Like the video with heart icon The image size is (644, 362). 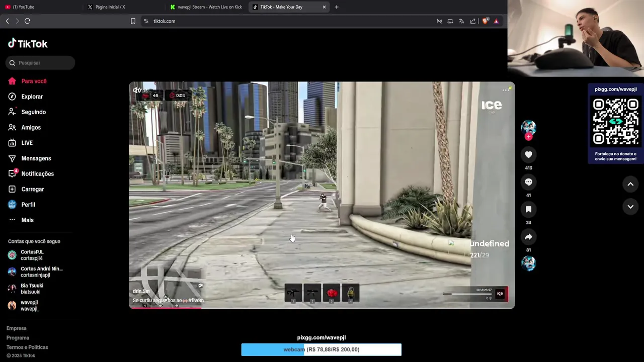[x=528, y=155]
